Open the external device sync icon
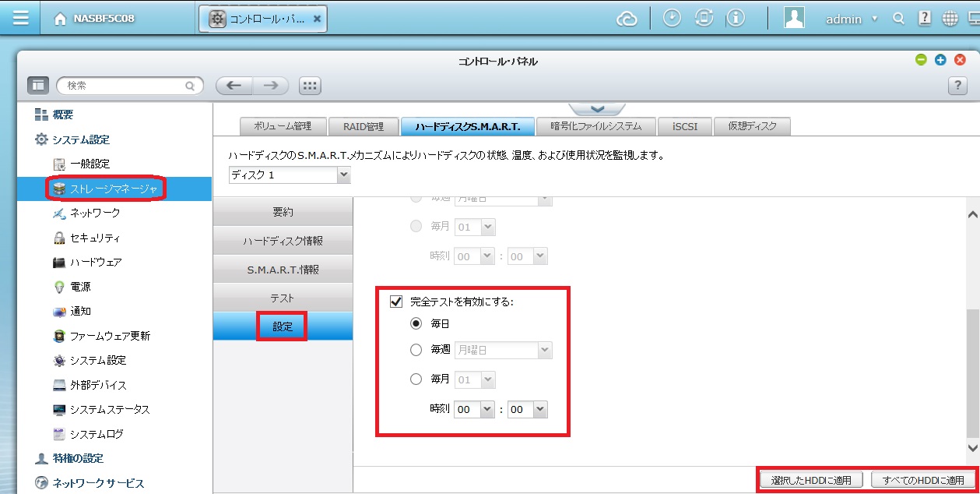Viewport: 980px width, 494px height. [x=704, y=19]
